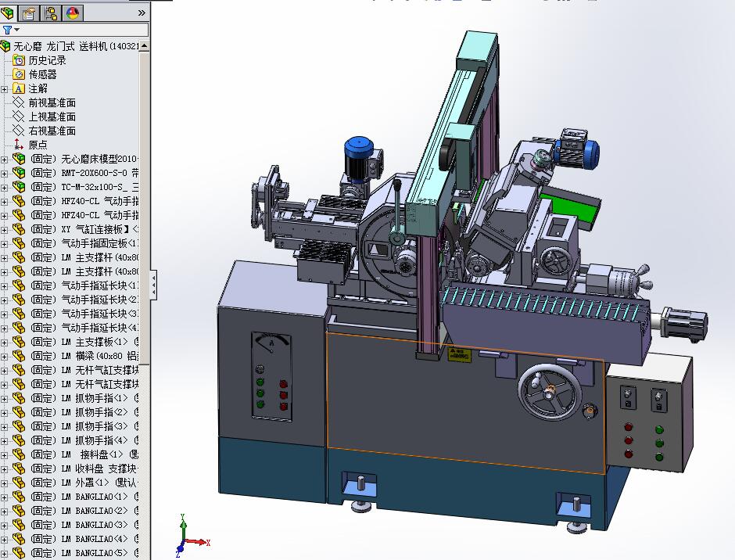The width and height of the screenshot is (735, 560).
Task: Select the LM BANGLIAO<3> item
Action: pos(84,524)
